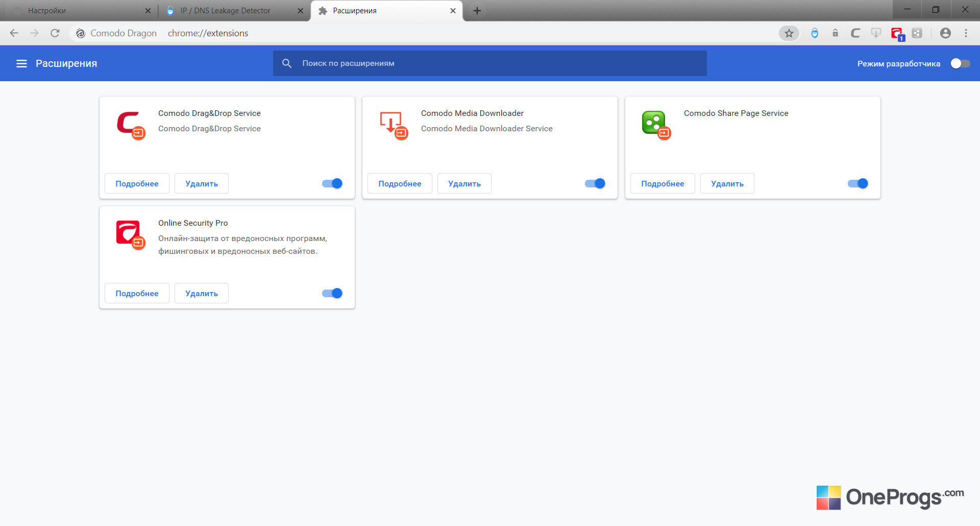
Task: Open the Extensions hamburger menu
Action: [21, 63]
